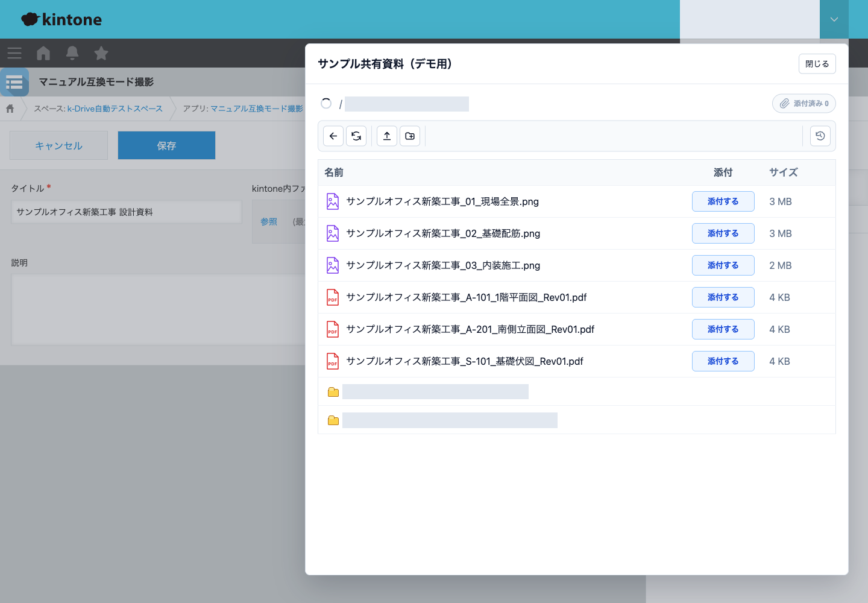Click the 参照 file browse link
This screenshot has height=603, width=868.
[269, 222]
